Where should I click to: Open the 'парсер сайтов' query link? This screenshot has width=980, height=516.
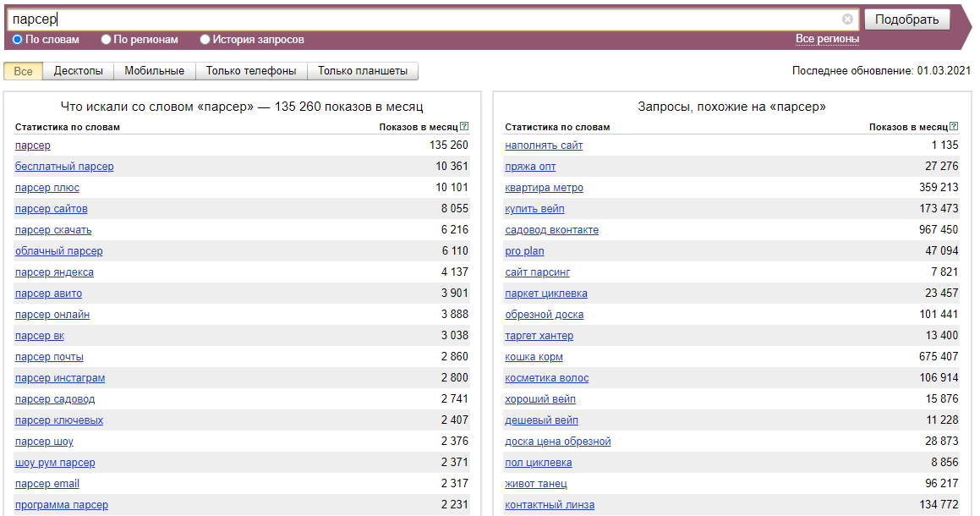click(x=52, y=209)
